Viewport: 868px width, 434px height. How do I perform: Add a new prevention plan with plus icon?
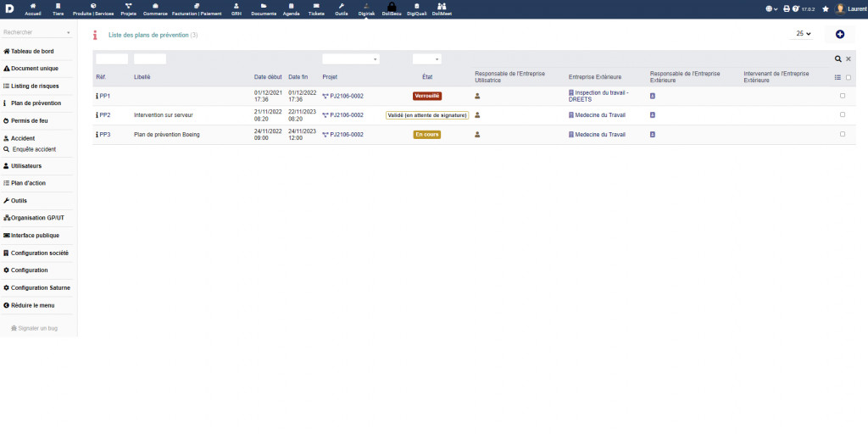coord(840,34)
